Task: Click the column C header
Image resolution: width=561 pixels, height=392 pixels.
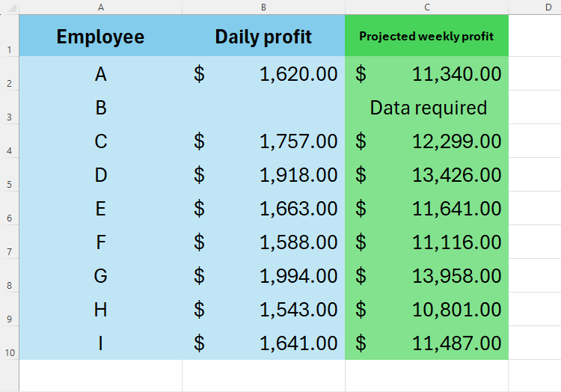Action: coord(426,7)
